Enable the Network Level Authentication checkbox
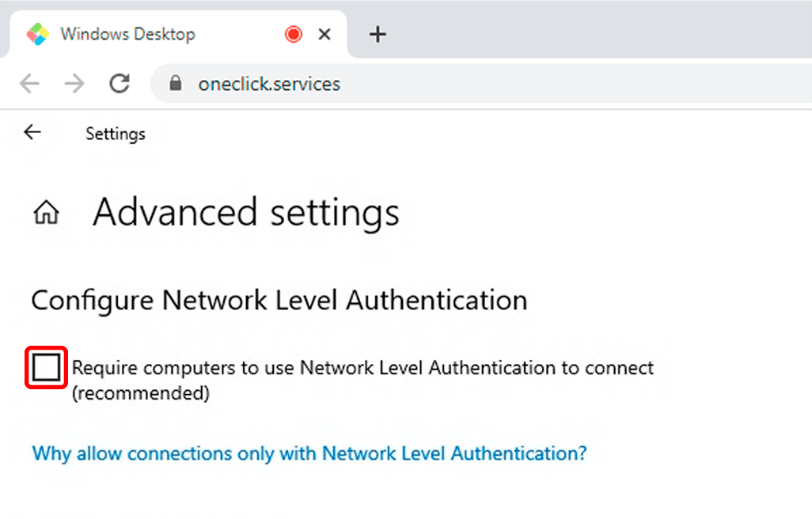Screen dimensions: 812x519 [x=46, y=368]
